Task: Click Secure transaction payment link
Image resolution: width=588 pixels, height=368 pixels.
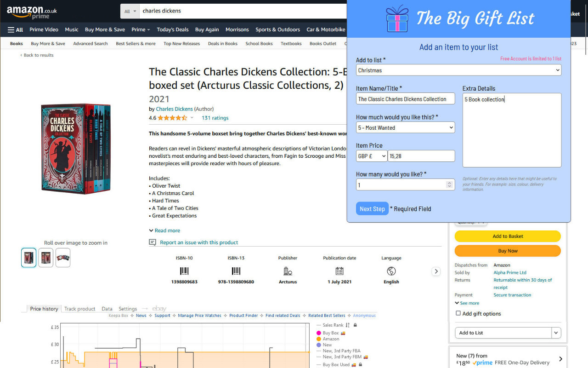Action: (x=512, y=295)
